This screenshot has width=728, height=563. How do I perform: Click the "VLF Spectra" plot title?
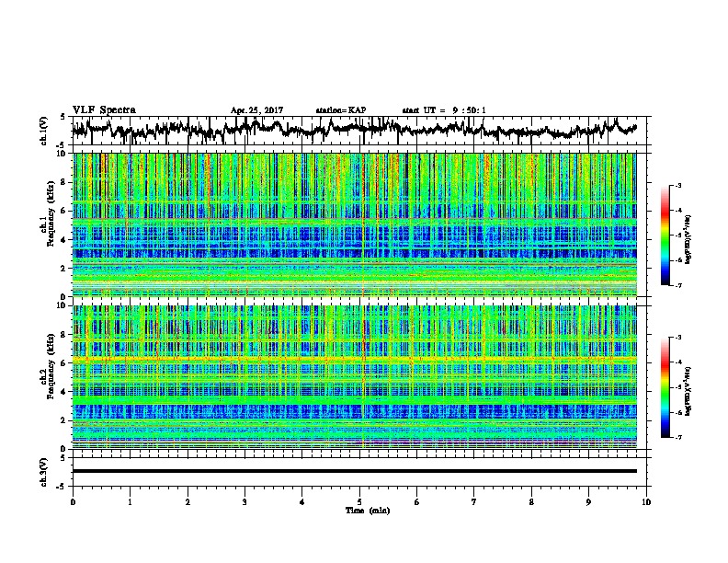(104, 109)
